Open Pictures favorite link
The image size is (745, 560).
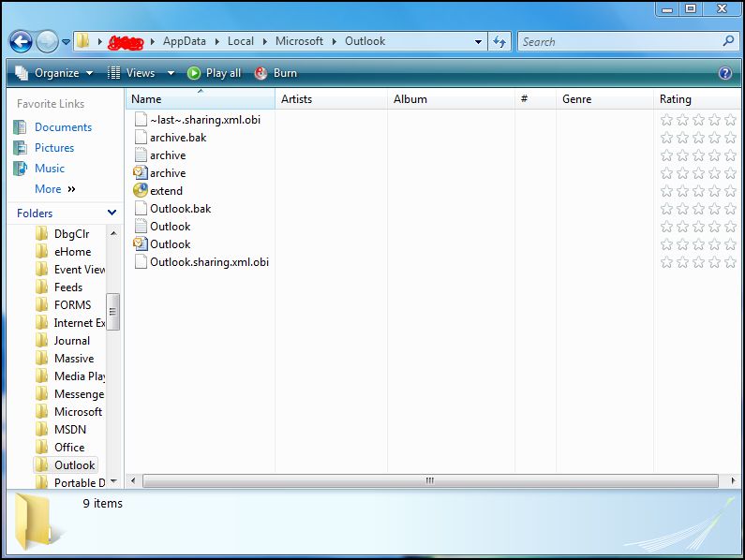point(54,148)
